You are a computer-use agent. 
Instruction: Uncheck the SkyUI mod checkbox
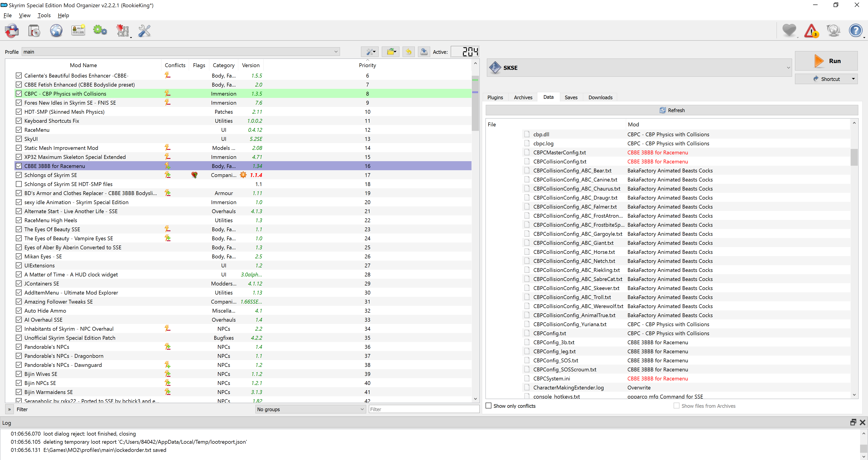(x=19, y=139)
